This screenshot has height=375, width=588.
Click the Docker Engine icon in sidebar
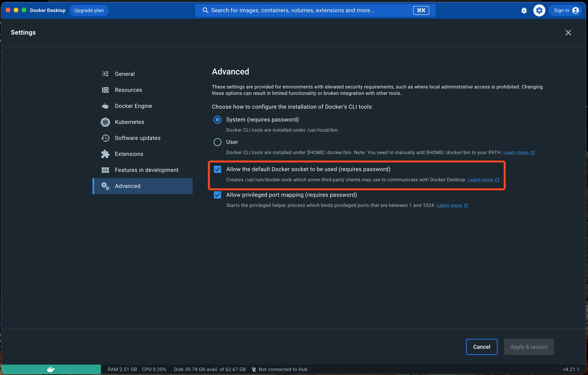point(105,106)
